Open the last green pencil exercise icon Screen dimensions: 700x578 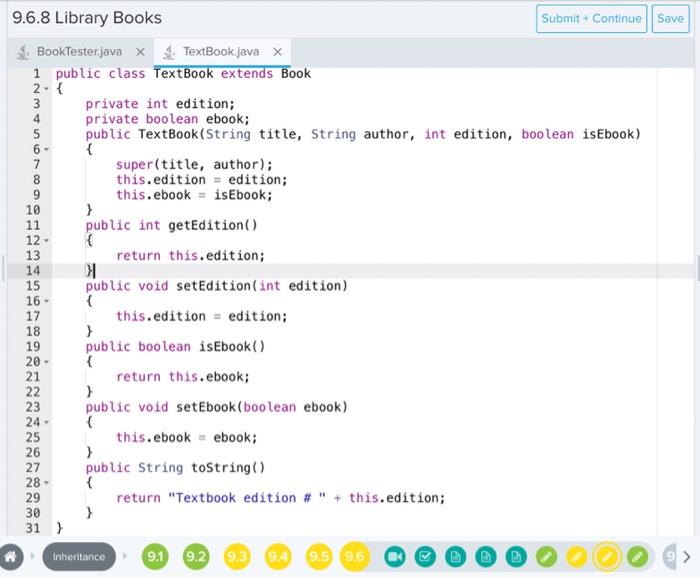point(638,557)
